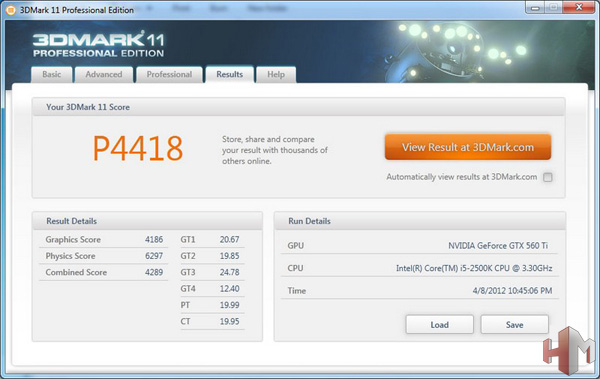Open the Help tab
Image resolution: width=600 pixels, height=379 pixels.
pos(276,75)
